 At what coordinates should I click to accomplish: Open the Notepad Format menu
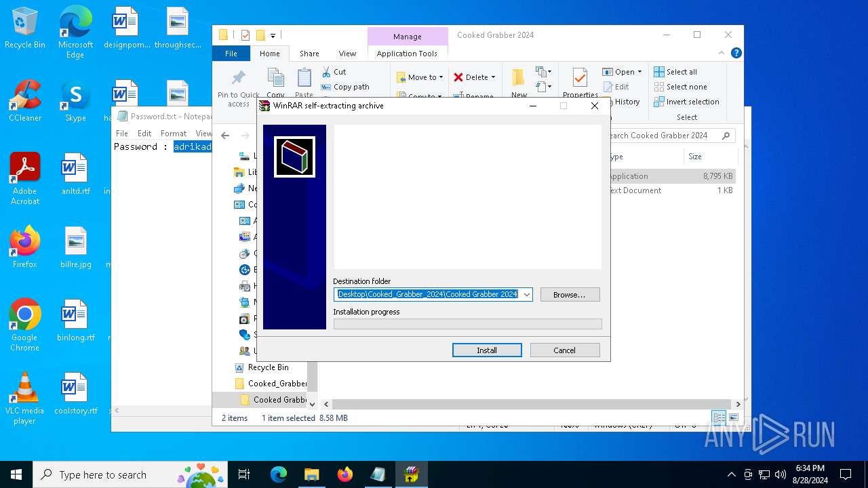[x=174, y=134]
